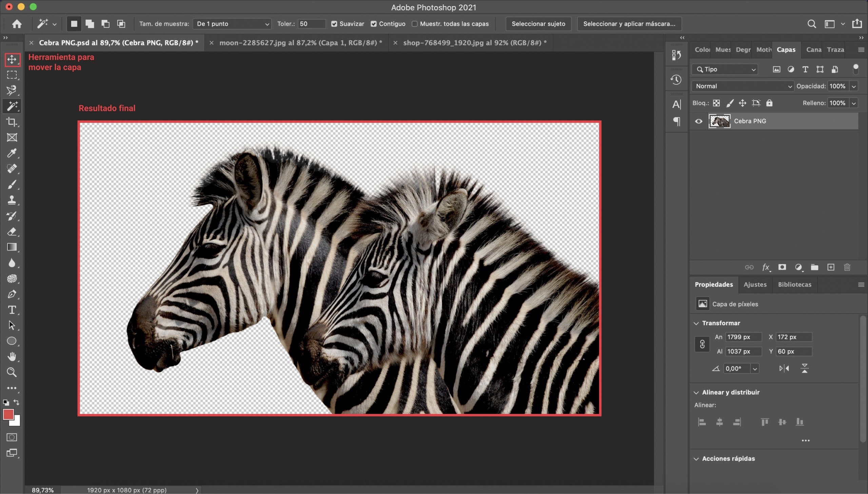Toggle width-height link in Transformar
This screenshot has height=494, width=868.
tap(702, 344)
